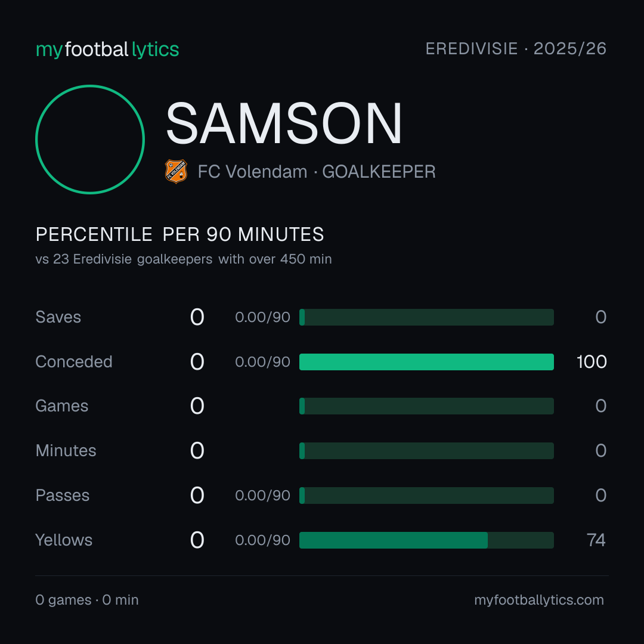The width and height of the screenshot is (644, 644).
Task: Click the 0 games · 0 min footer text
Action: click(87, 600)
